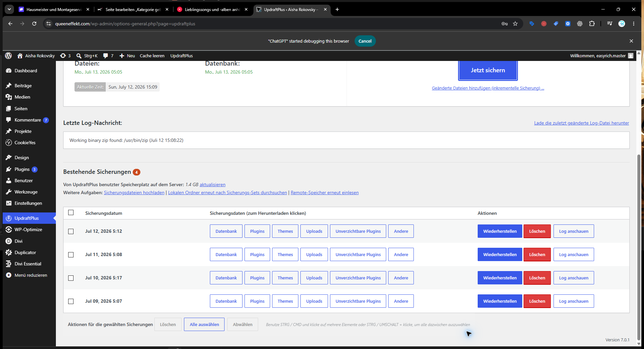644x349 pixels.
Task: Open the Duplicator gear icon
Action: pos(9,252)
